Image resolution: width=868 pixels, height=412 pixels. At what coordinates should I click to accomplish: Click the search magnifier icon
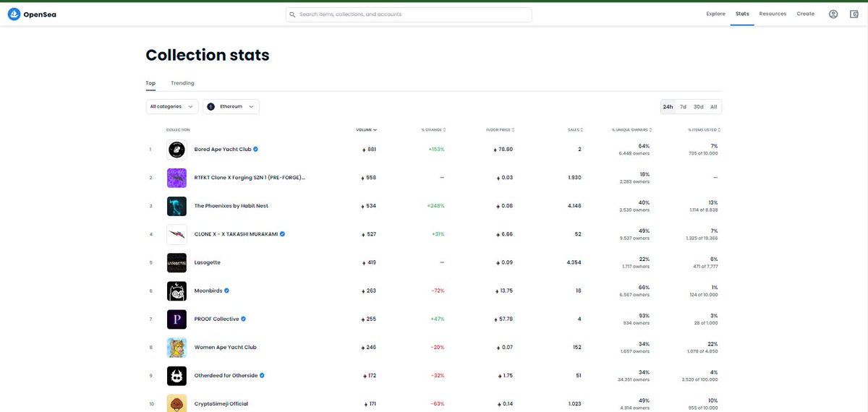292,14
